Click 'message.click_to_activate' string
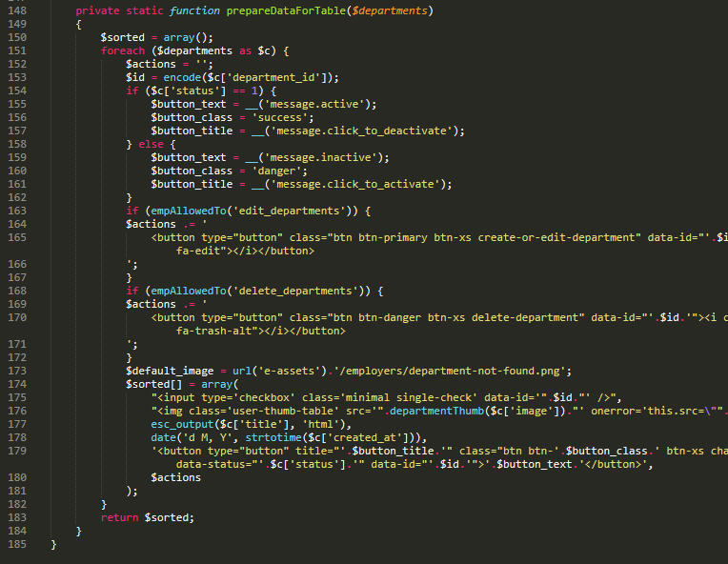 click(x=355, y=184)
